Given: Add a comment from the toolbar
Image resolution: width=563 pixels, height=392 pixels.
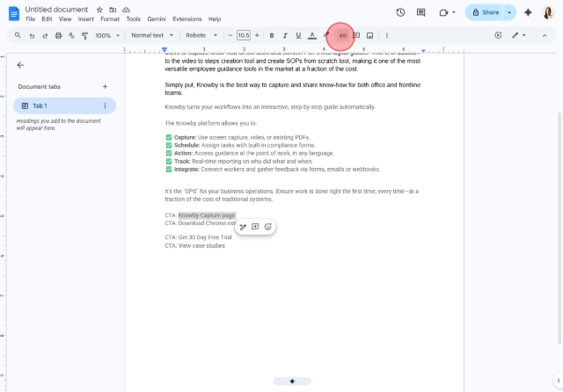Looking at the screenshot, I should click(356, 35).
